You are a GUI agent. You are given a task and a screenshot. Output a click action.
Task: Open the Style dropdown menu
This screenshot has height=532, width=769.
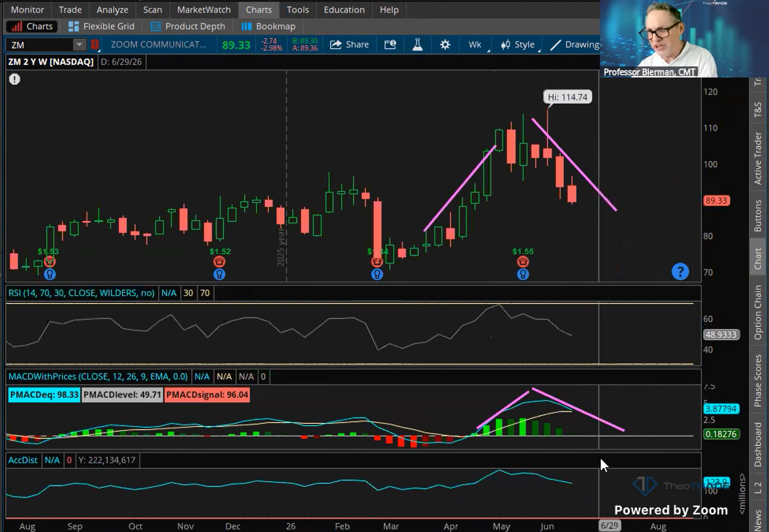(x=518, y=45)
